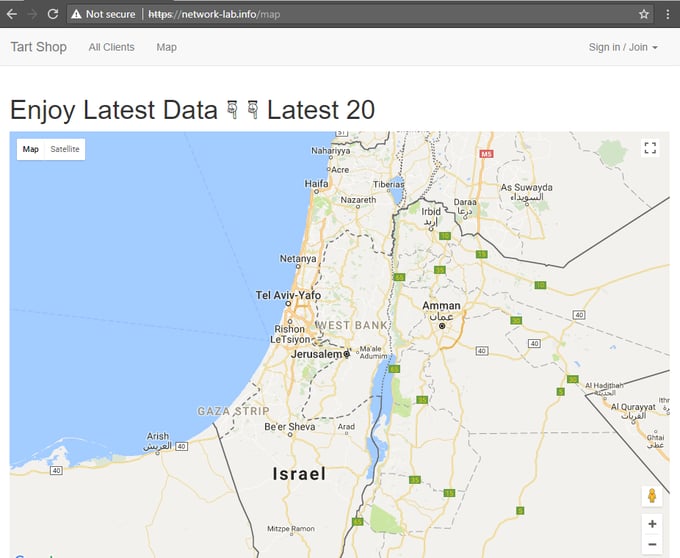The width and height of the screenshot is (680, 558).
Task: Click the Acre label on map
Action: (x=340, y=170)
